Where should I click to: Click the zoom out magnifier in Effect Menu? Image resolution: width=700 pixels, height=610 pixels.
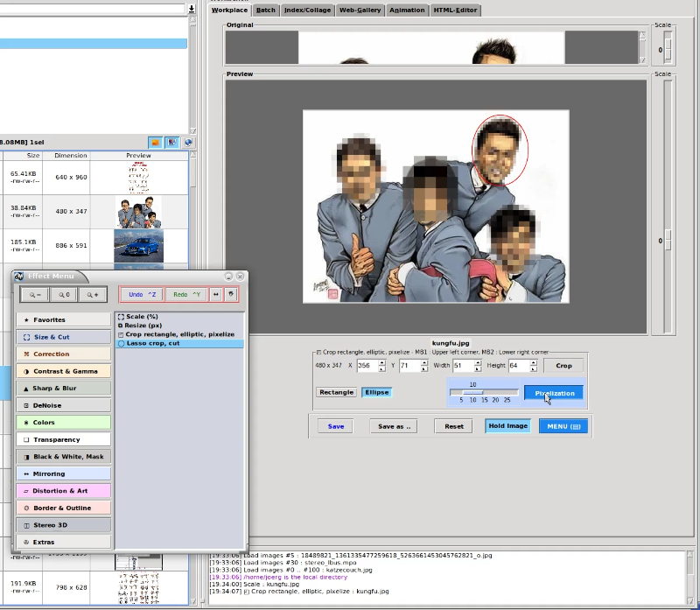point(35,295)
